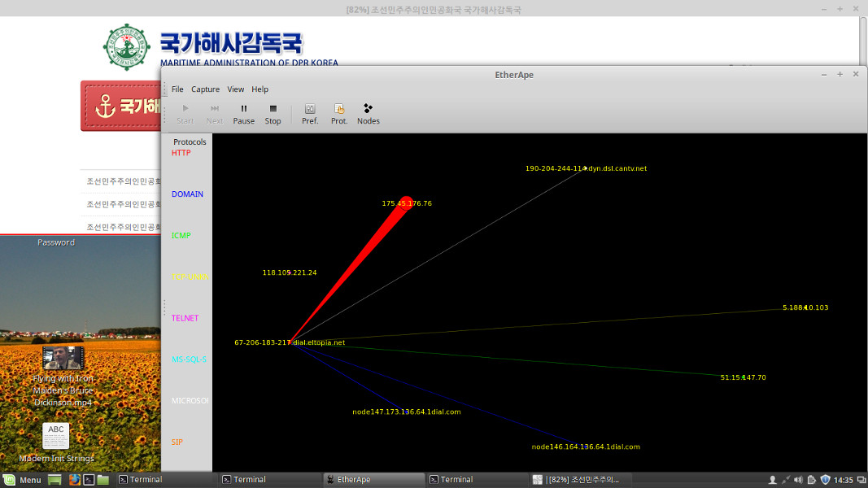Expand the View menu

235,89
